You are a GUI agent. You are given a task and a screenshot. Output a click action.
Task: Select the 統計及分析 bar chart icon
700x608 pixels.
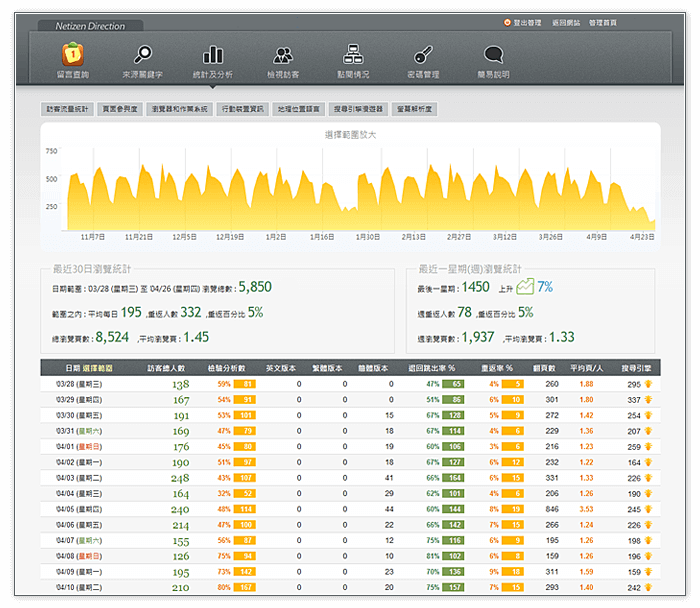(213, 56)
